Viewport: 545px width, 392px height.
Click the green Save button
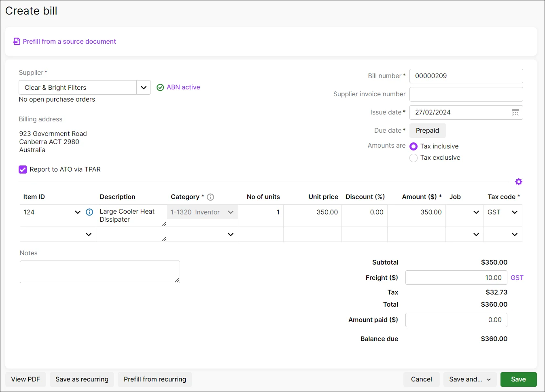[x=518, y=379]
